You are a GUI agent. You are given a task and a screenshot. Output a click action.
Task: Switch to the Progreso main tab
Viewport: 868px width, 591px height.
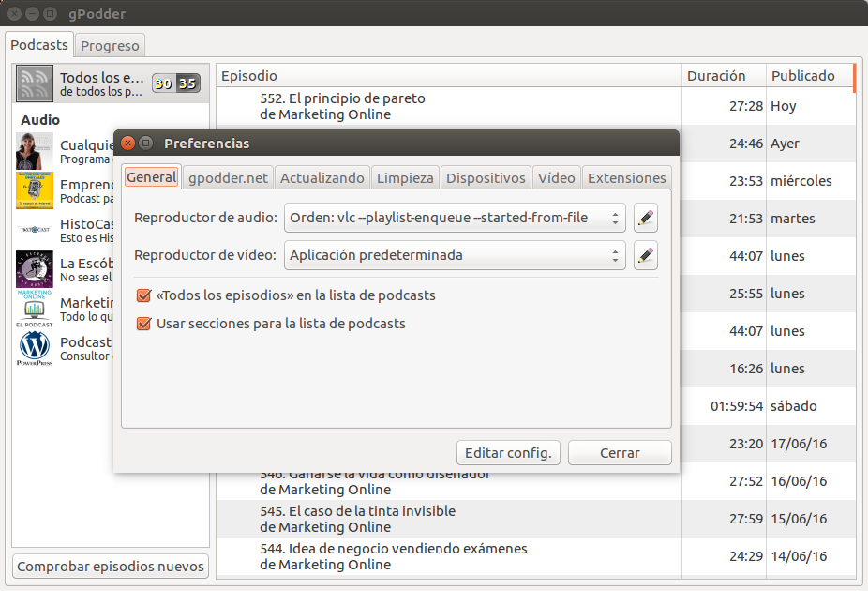[110, 46]
